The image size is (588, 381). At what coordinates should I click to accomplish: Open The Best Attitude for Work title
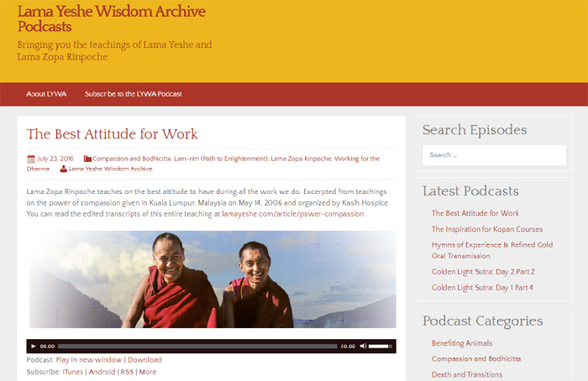(x=112, y=133)
